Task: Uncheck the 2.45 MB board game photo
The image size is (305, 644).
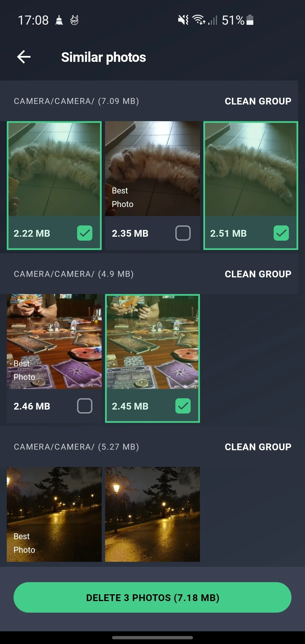Action: [x=183, y=406]
